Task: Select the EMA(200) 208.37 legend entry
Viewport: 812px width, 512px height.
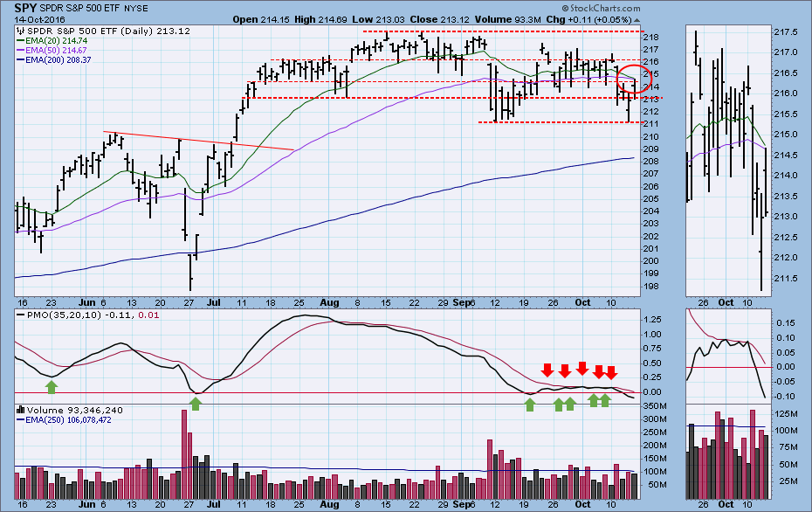Action: pyautogui.click(x=59, y=60)
